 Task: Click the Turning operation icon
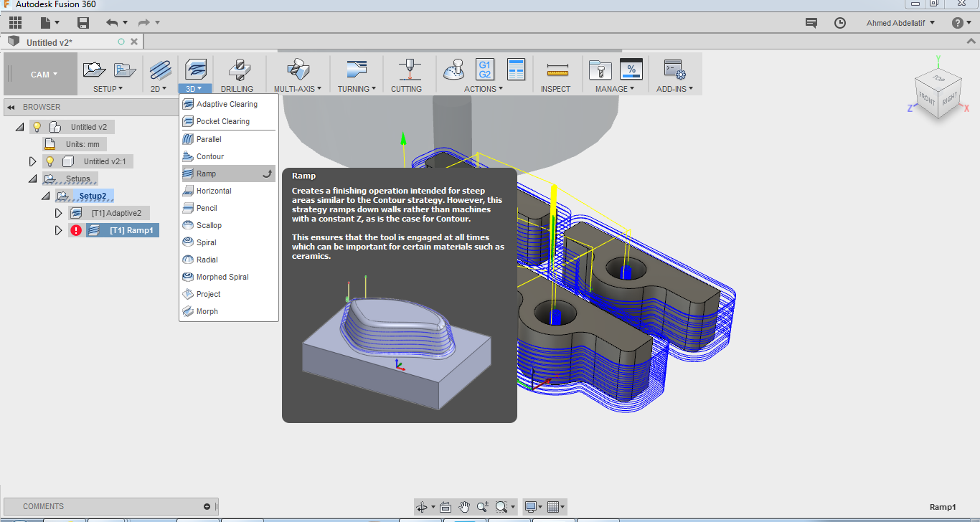coord(357,70)
